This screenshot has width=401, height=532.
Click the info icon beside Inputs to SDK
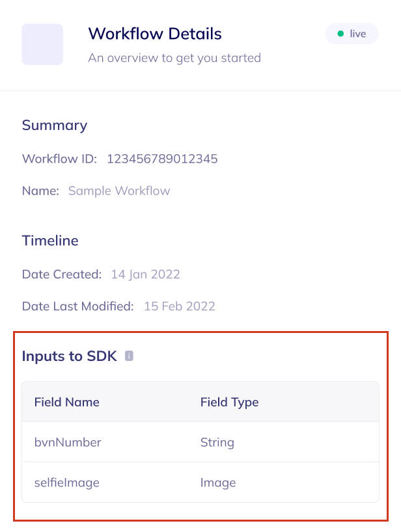(x=129, y=356)
